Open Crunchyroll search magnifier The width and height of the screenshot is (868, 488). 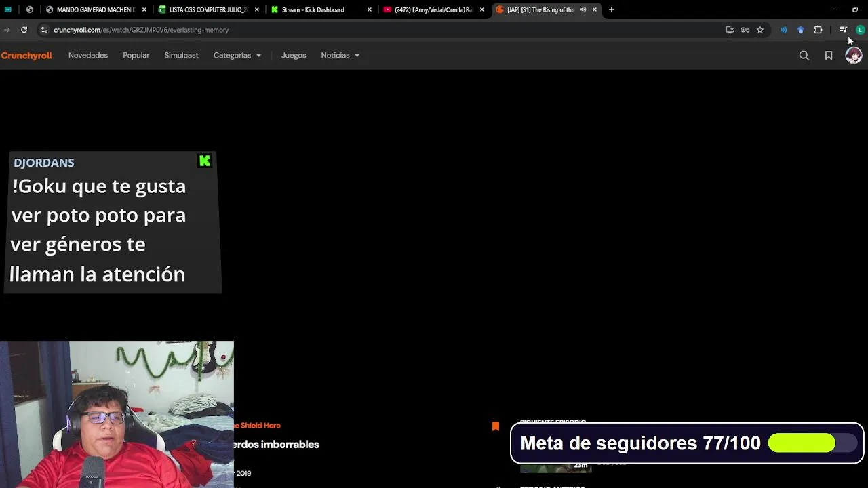[804, 56]
